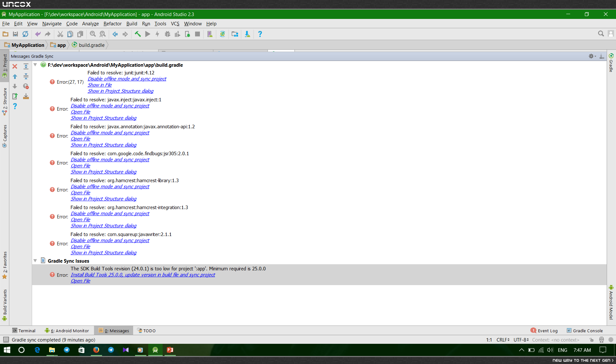616x364 pixels.
Task: Open the File menu
Action: coord(6,24)
